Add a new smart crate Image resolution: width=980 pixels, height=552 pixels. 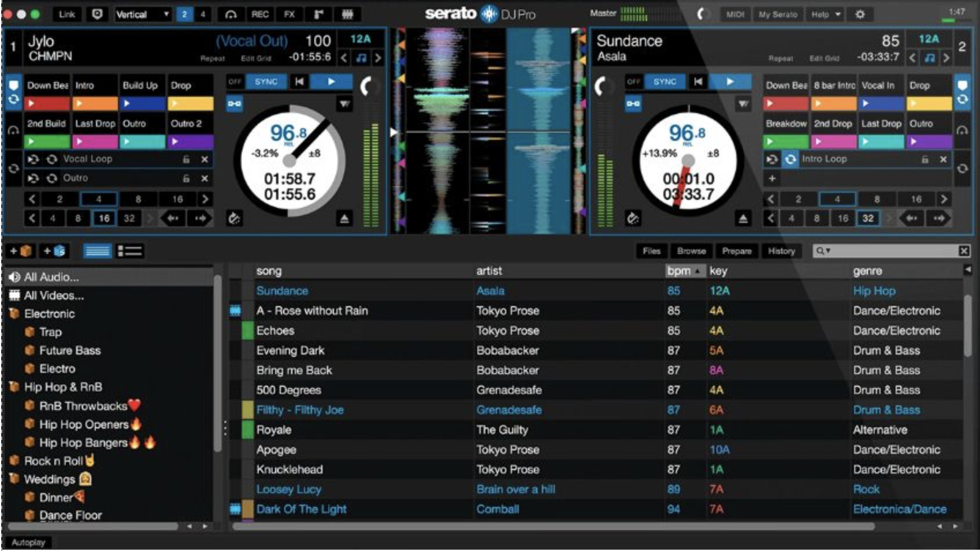(x=55, y=251)
